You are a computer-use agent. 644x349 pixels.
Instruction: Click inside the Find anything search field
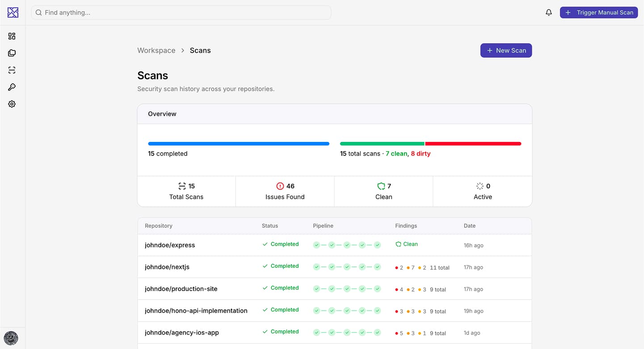pyautogui.click(x=181, y=12)
